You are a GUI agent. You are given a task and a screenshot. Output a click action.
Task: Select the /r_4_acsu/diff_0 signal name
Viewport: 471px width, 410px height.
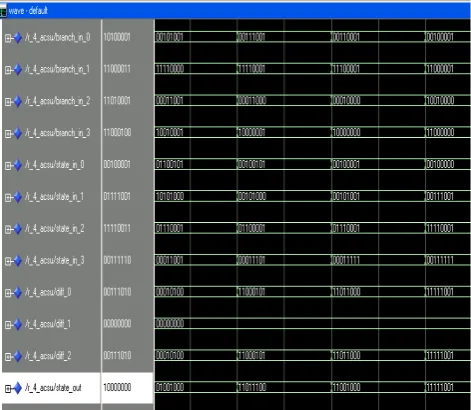[x=48, y=292]
